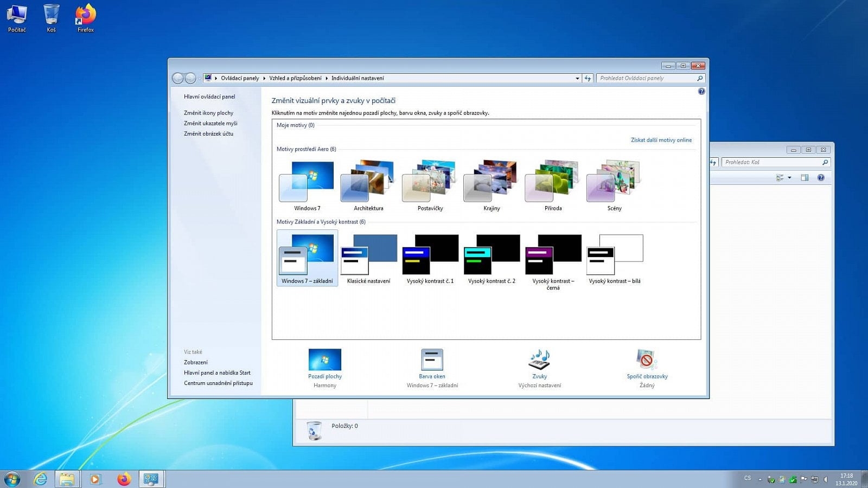Expand the address bar history dropdown
The image size is (868, 488).
577,78
